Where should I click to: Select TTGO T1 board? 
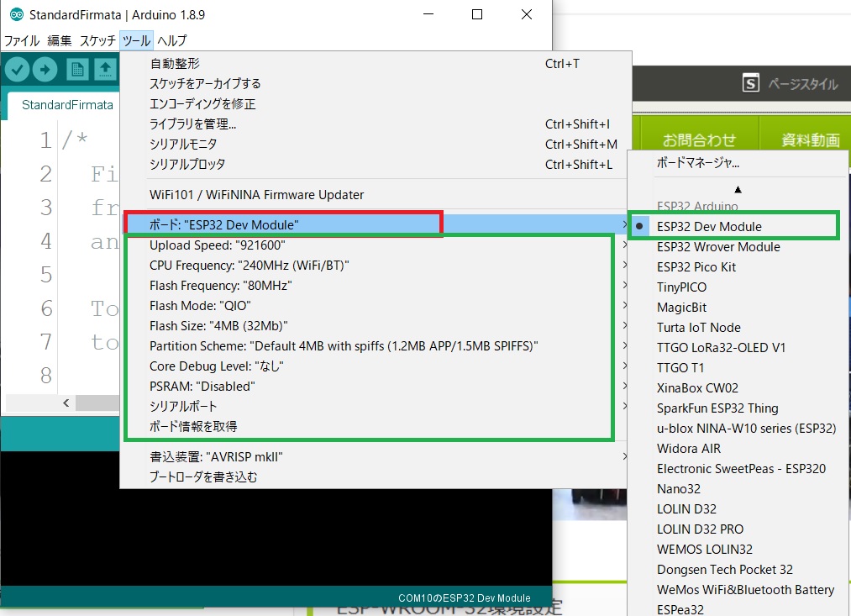738,367
